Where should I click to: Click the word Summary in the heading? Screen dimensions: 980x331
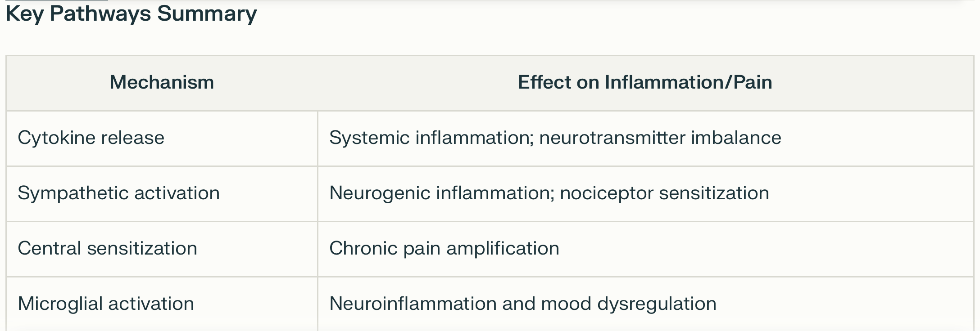(207, 13)
